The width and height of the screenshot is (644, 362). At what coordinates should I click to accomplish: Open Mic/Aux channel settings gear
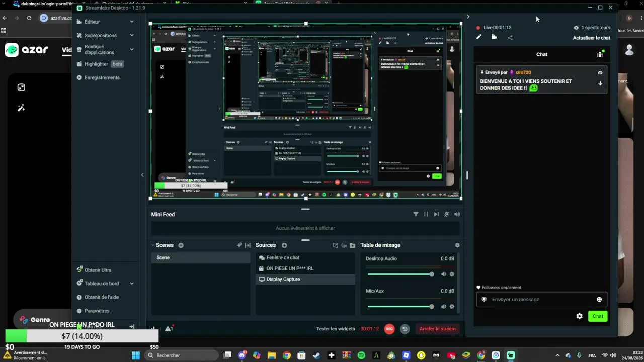tap(452, 307)
